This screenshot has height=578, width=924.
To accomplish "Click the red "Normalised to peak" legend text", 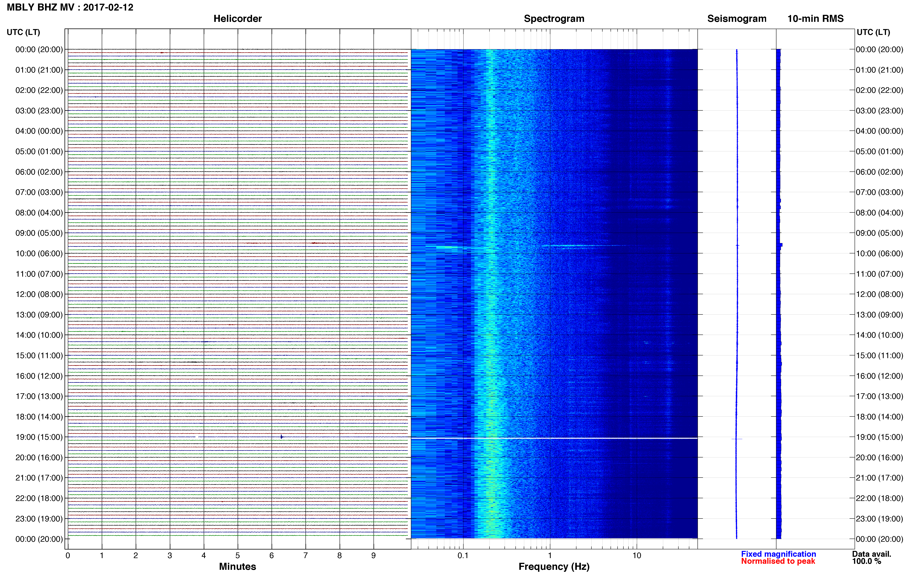I will pyautogui.click(x=778, y=561).
